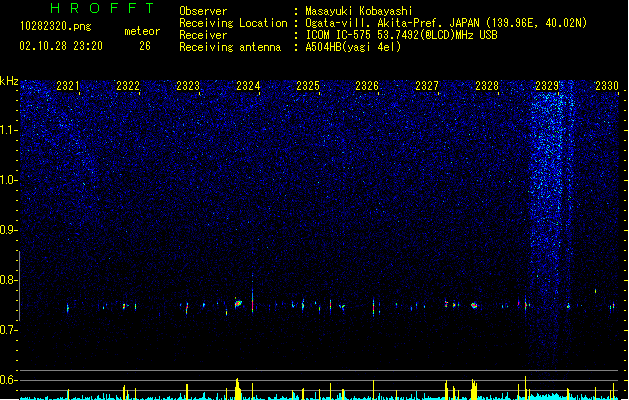Click the meteor label

point(142,31)
